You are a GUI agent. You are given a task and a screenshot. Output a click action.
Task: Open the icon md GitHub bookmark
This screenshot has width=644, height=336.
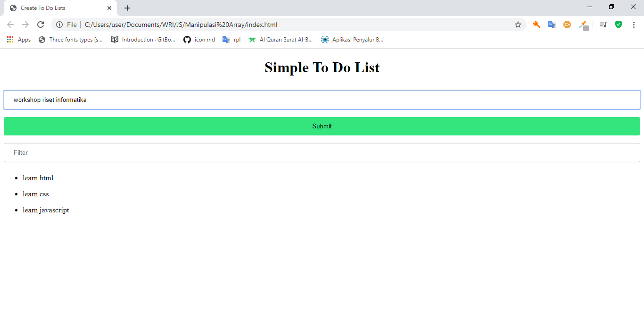199,40
